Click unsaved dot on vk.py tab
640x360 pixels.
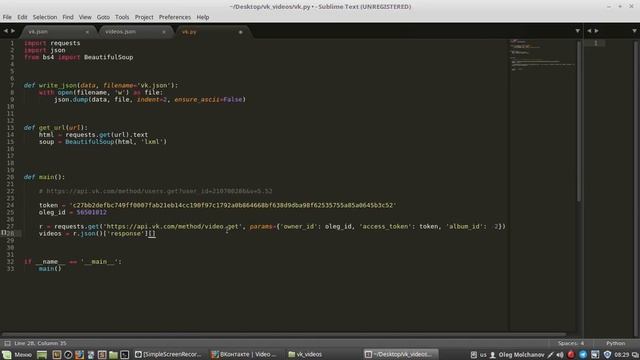(x=240, y=32)
